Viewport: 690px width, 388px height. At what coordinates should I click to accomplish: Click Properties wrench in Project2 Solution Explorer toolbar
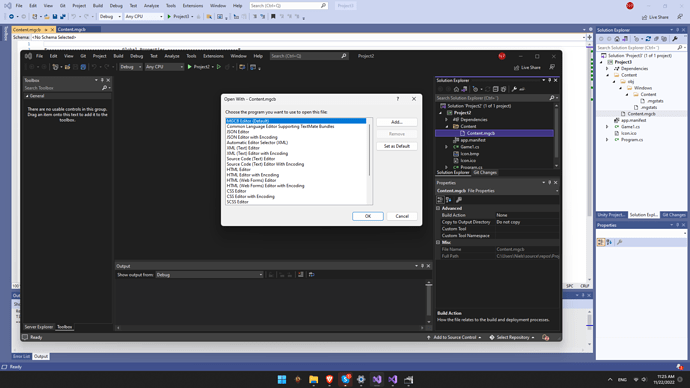(514, 89)
